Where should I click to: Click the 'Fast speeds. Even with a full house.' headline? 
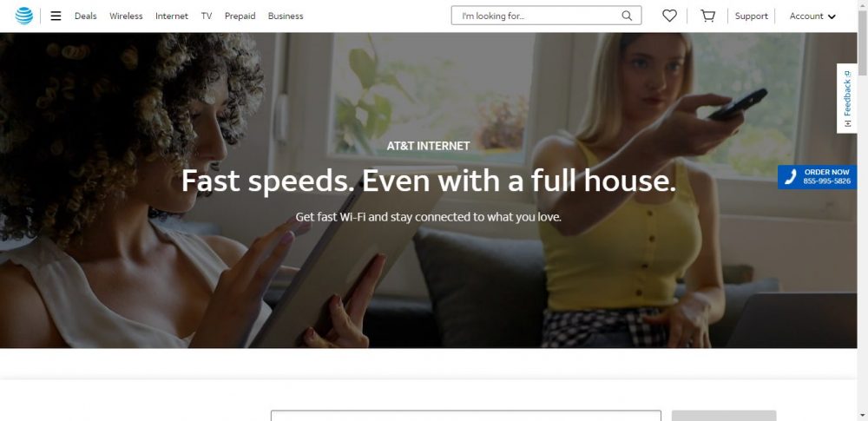pyautogui.click(x=429, y=181)
